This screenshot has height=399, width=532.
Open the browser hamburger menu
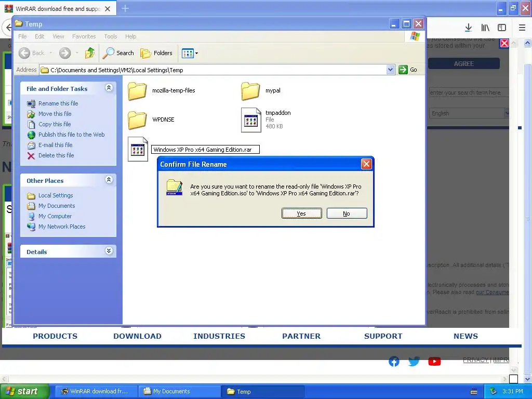(x=522, y=28)
